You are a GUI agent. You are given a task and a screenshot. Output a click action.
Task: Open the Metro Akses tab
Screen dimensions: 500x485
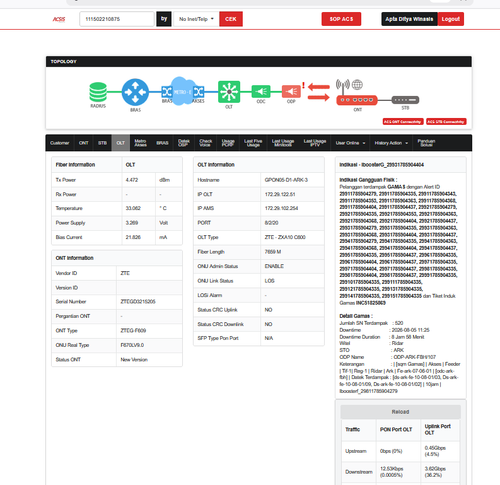140,143
